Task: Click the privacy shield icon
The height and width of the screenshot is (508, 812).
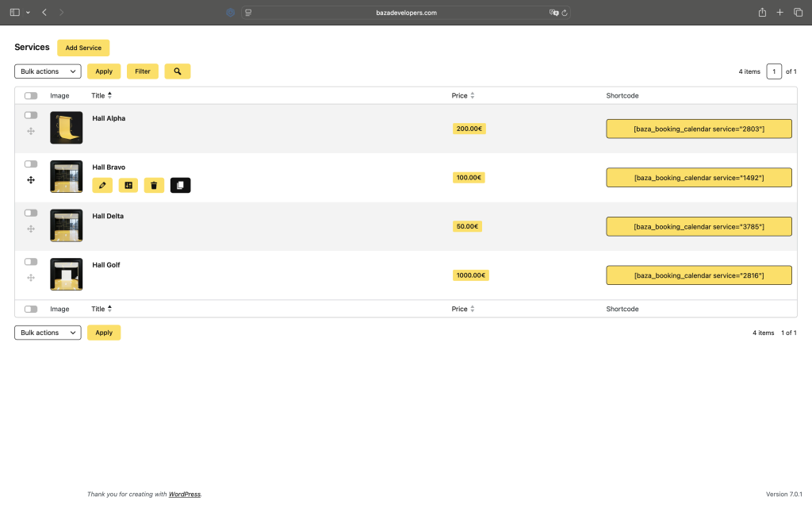Action: point(231,13)
